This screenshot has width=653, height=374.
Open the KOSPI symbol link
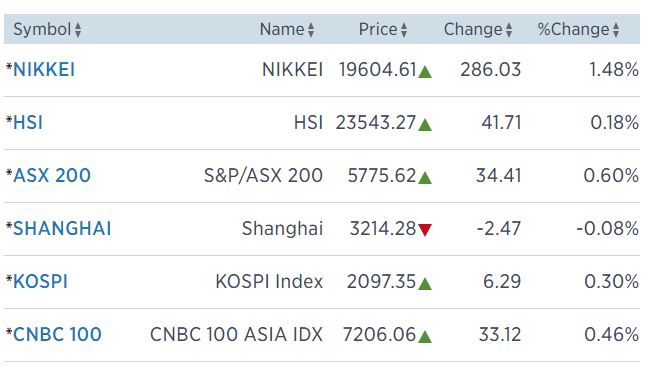[40, 282]
